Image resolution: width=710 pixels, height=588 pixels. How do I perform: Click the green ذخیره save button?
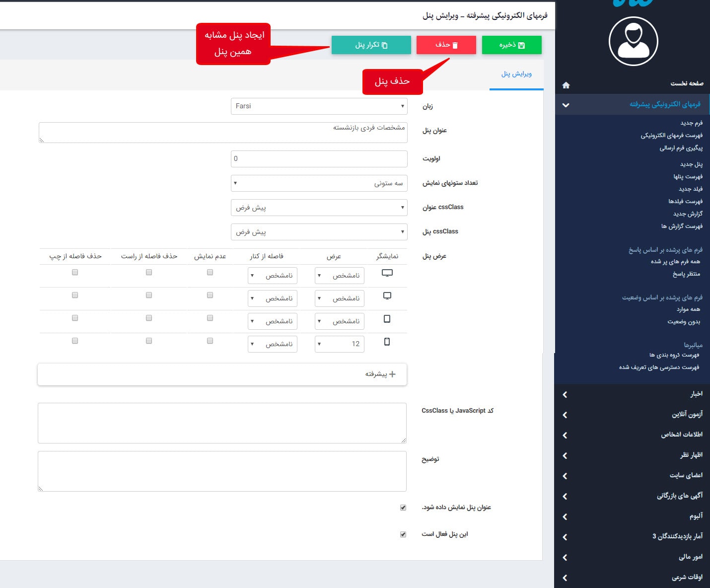[511, 45]
